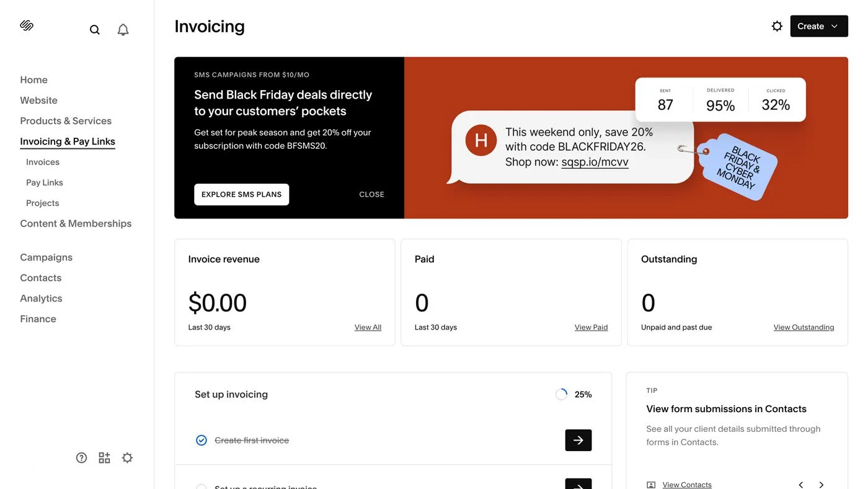Open Finance in sidebar
Viewport: 868px width, 489px height.
pos(38,318)
